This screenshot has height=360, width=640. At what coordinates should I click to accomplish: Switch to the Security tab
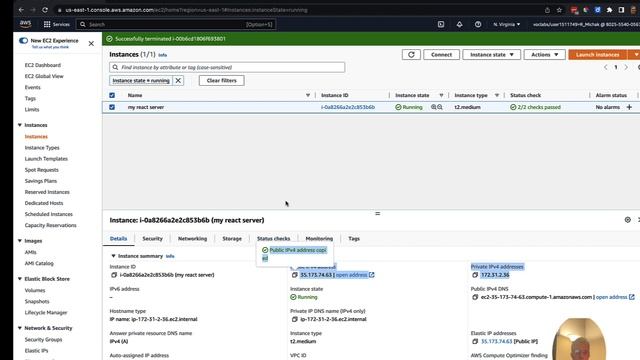click(x=152, y=238)
